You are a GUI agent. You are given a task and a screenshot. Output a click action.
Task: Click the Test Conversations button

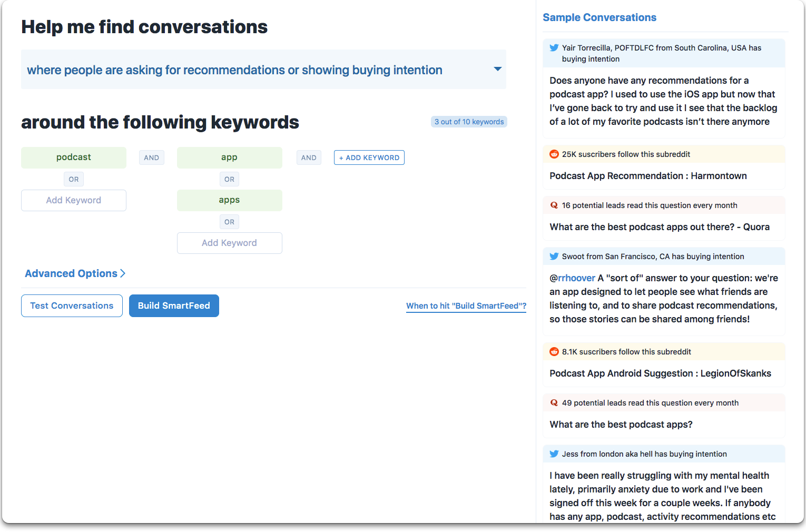[x=72, y=306]
